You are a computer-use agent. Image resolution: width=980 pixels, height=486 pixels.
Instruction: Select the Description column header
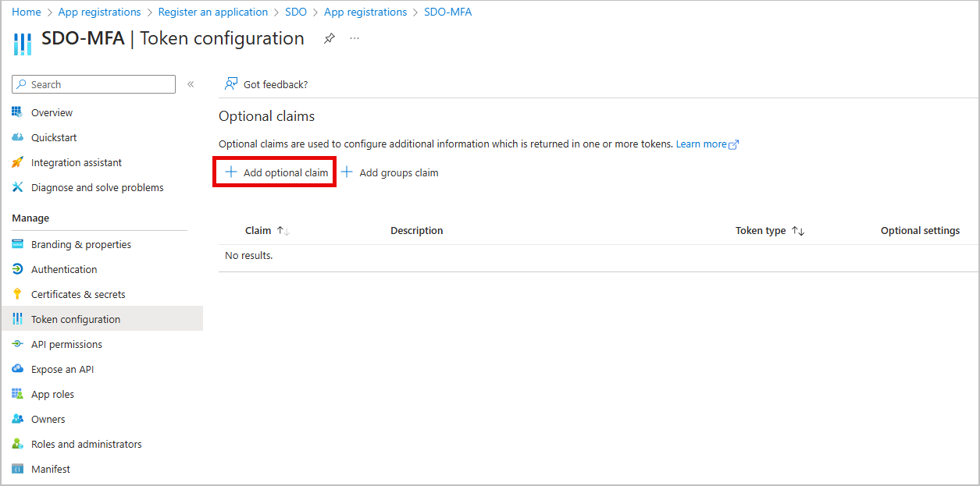pos(417,231)
